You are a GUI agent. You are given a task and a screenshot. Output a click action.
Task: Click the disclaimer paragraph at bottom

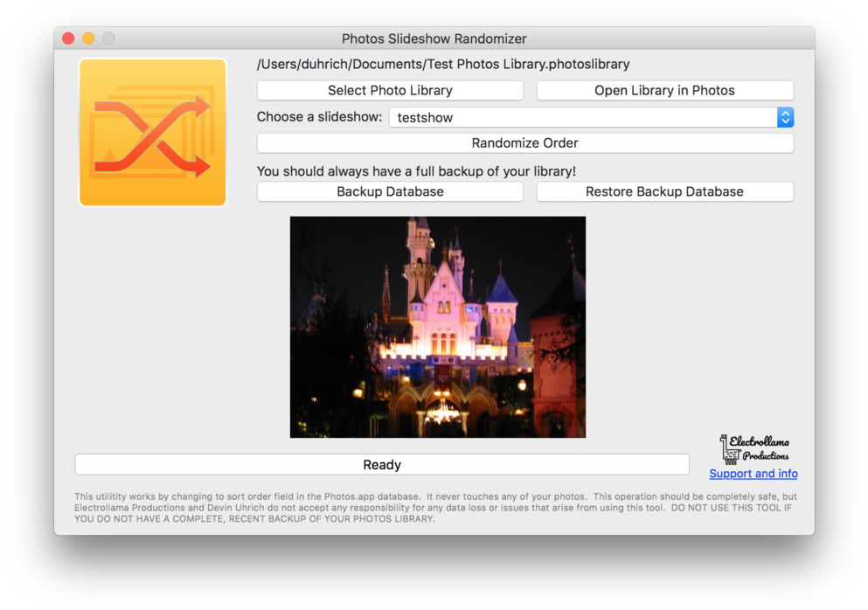435,508
